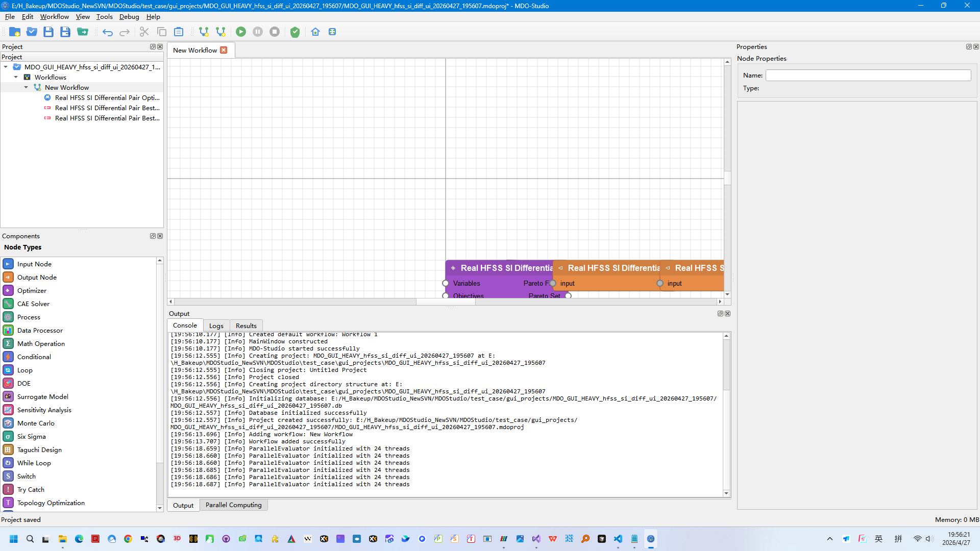The height and width of the screenshot is (551, 980).
Task: Click the green shield validate icon
Action: 295,32
